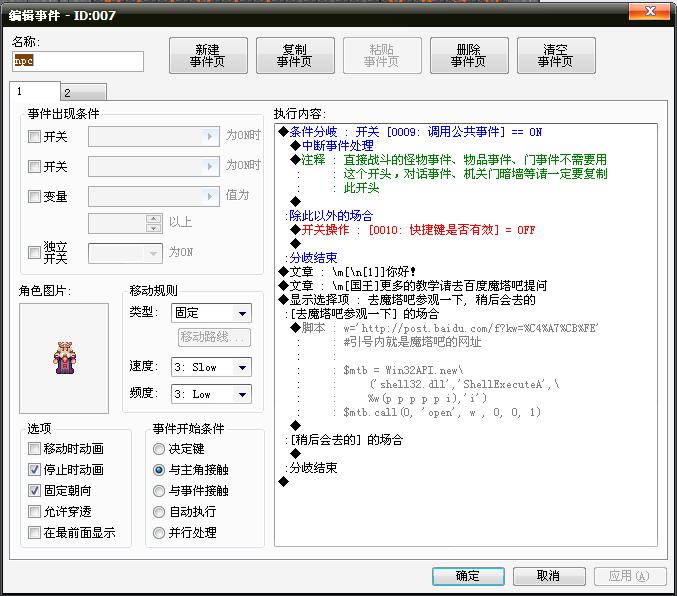Select the 文章 国王 message line
The width and height of the screenshot is (677, 596).
tap(413, 286)
